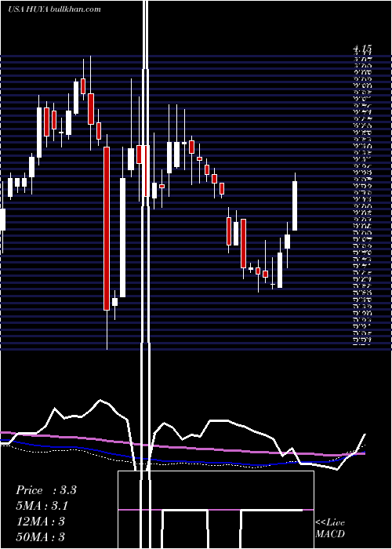Click the 'Price : 3.3' readout

[45, 490]
